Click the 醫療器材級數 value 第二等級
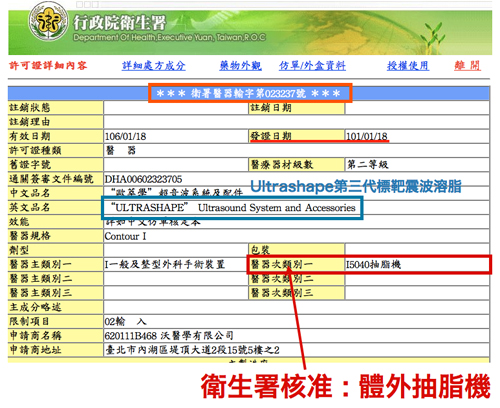 click(x=368, y=164)
